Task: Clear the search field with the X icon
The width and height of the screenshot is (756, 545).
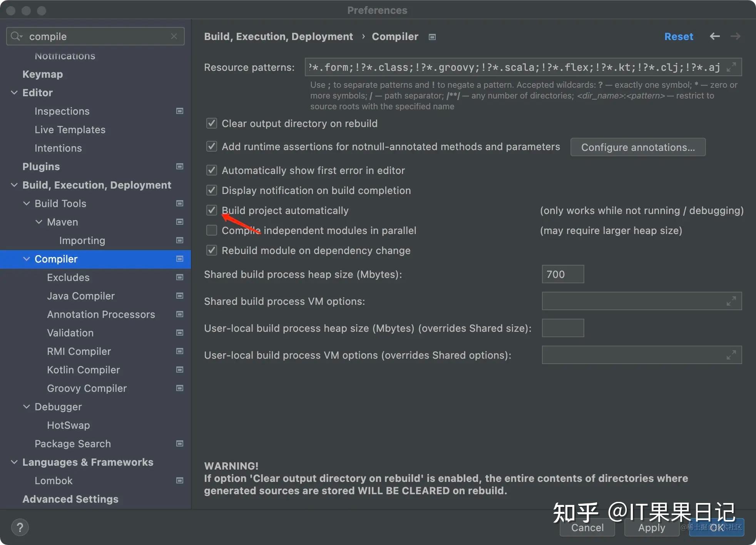Action: [174, 36]
